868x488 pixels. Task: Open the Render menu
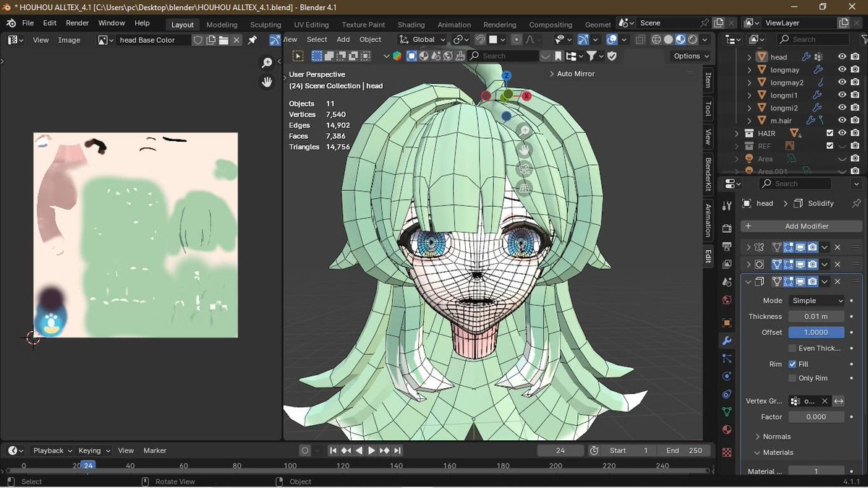pos(77,23)
